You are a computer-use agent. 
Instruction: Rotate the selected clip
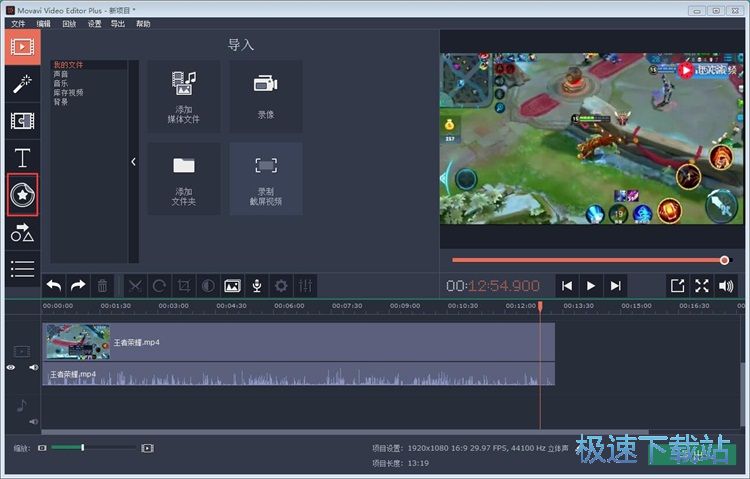[x=159, y=286]
